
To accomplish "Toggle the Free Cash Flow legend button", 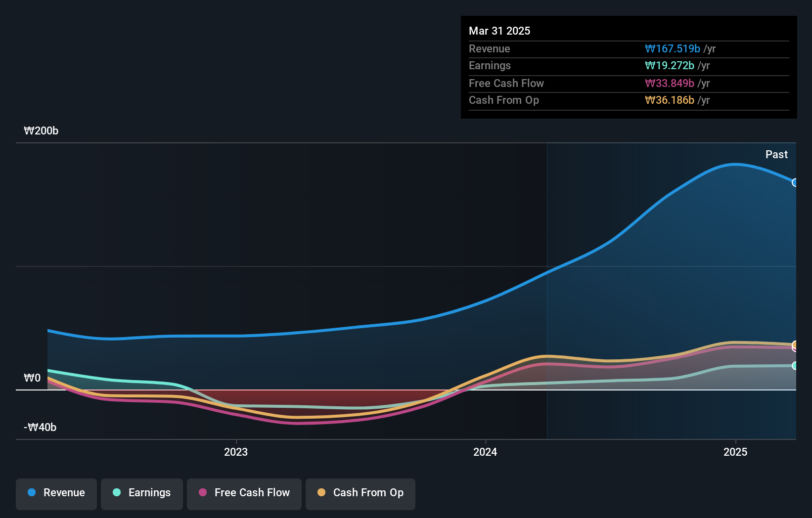I will coord(244,494).
